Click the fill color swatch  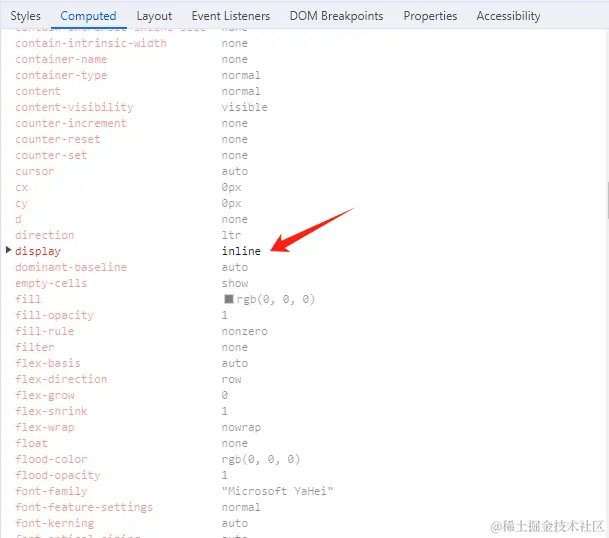(x=229, y=299)
